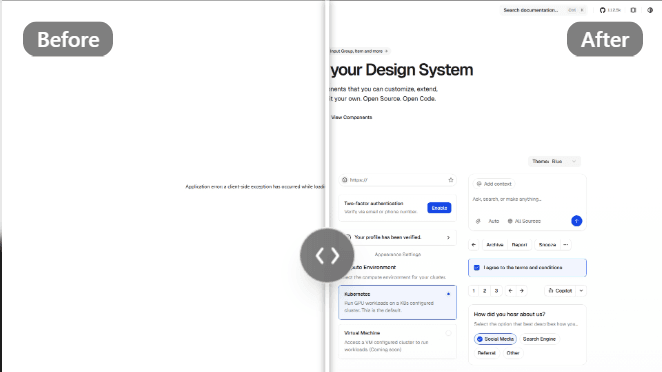Open the GitHub repository link in header

610,10
